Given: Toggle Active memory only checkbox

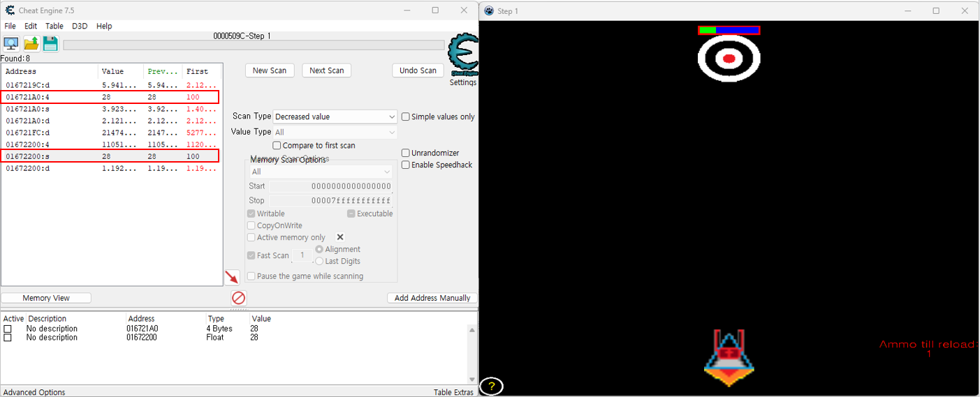Looking at the screenshot, I should 251,237.
